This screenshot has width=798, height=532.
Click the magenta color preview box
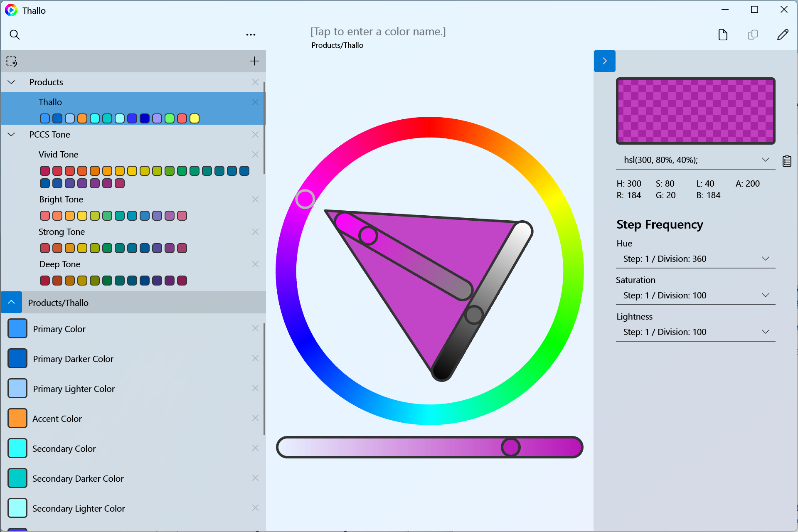click(695, 111)
